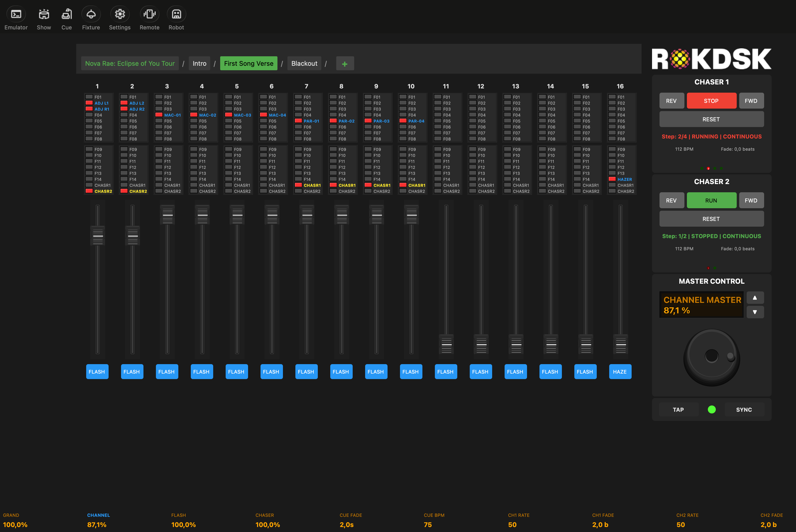Click Chaser 2 step status text
The image size is (796, 532).
click(712, 236)
